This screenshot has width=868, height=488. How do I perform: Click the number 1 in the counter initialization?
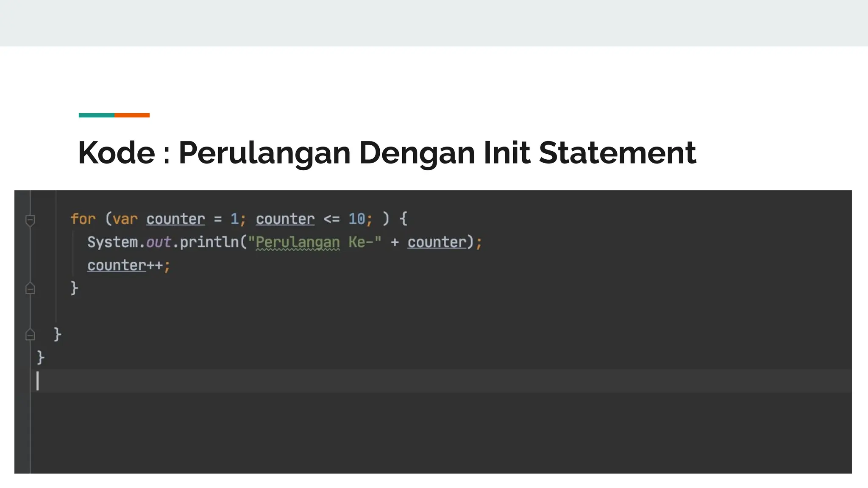234,219
